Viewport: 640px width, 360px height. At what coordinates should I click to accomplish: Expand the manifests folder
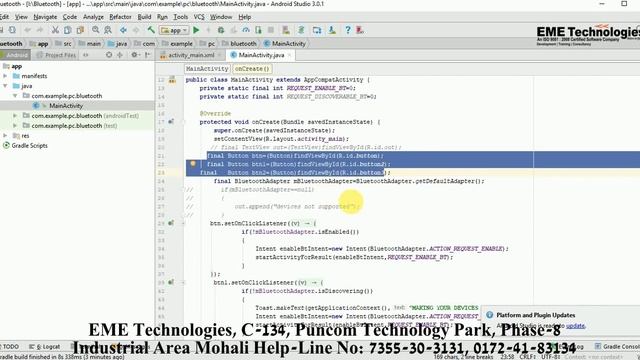pos(5,76)
